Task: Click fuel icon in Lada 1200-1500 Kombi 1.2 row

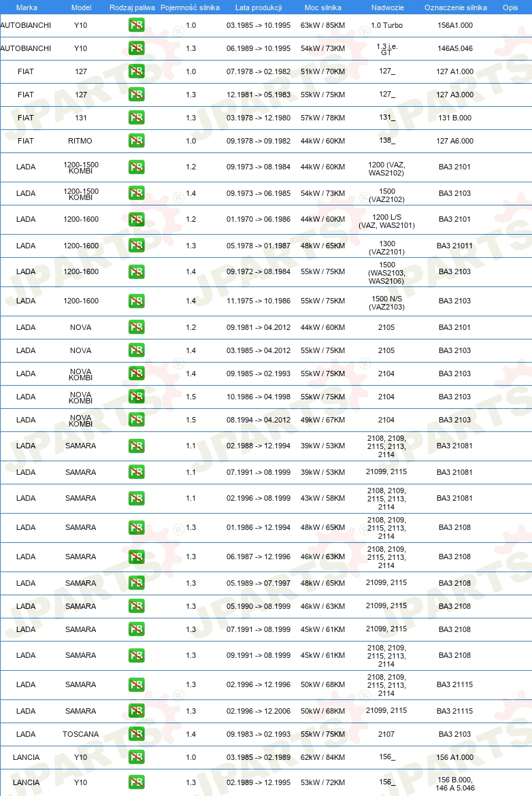Action: pyautogui.click(x=137, y=167)
